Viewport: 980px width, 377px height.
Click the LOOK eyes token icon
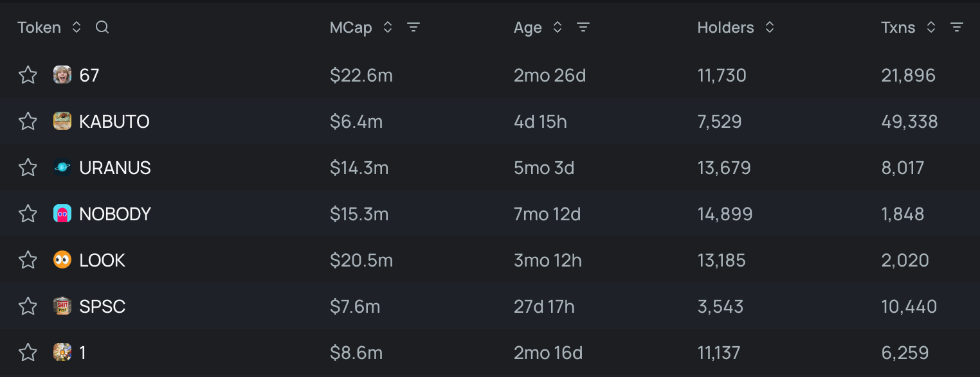[x=62, y=260]
